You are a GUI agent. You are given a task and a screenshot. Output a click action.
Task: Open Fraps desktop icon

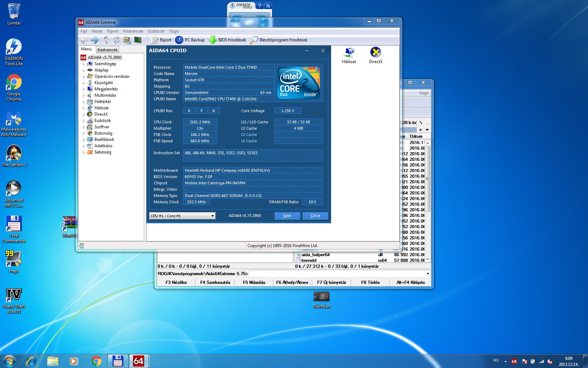click(x=14, y=262)
